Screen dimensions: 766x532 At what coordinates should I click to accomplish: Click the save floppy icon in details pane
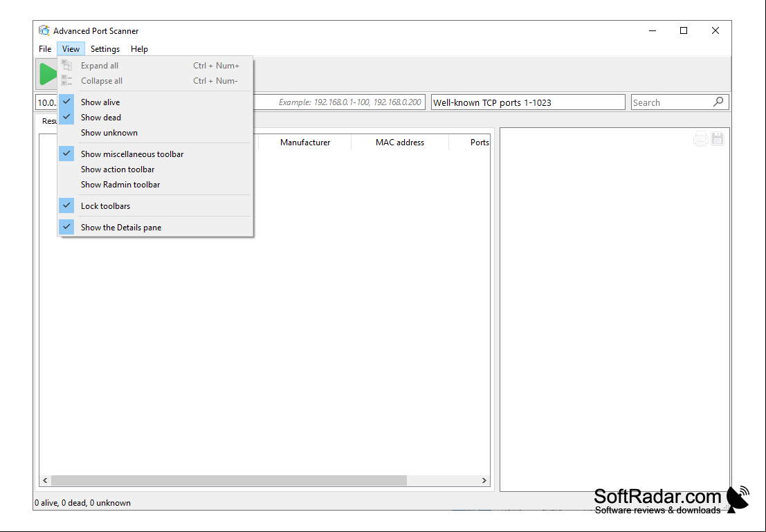717,139
